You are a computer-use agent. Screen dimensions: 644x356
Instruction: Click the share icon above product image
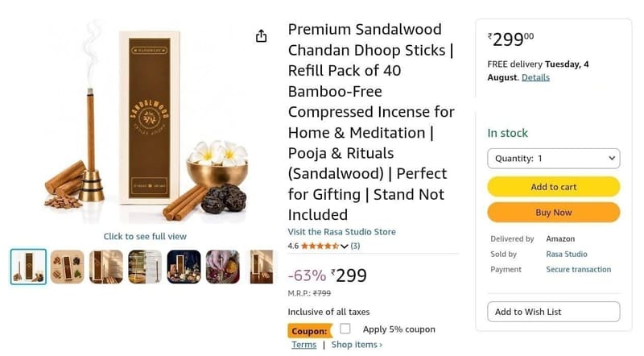261,36
